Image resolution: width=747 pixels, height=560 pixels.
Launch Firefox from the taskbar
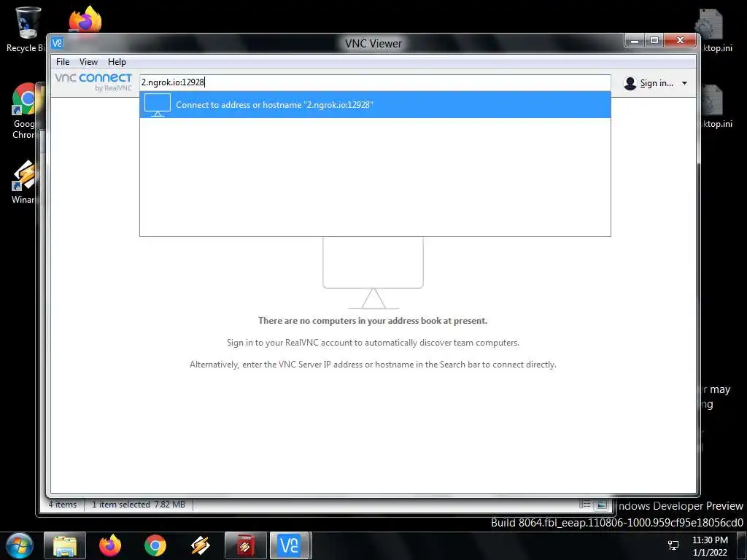pyautogui.click(x=110, y=545)
